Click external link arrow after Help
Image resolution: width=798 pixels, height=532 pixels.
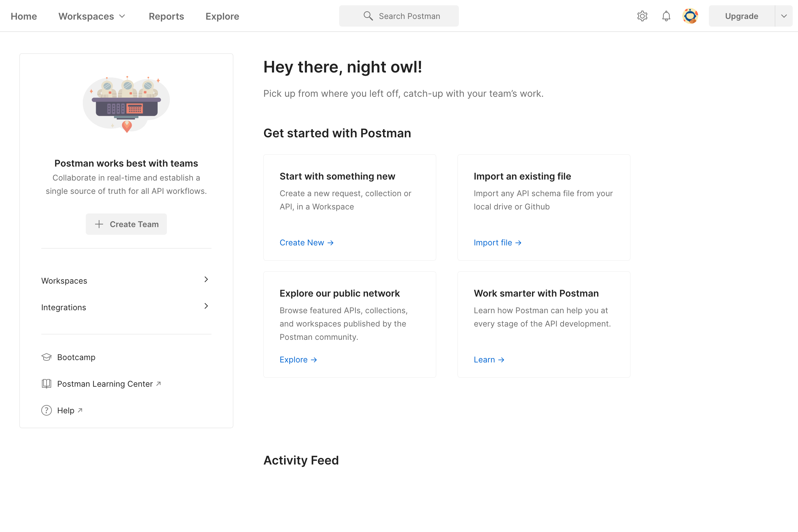80,410
